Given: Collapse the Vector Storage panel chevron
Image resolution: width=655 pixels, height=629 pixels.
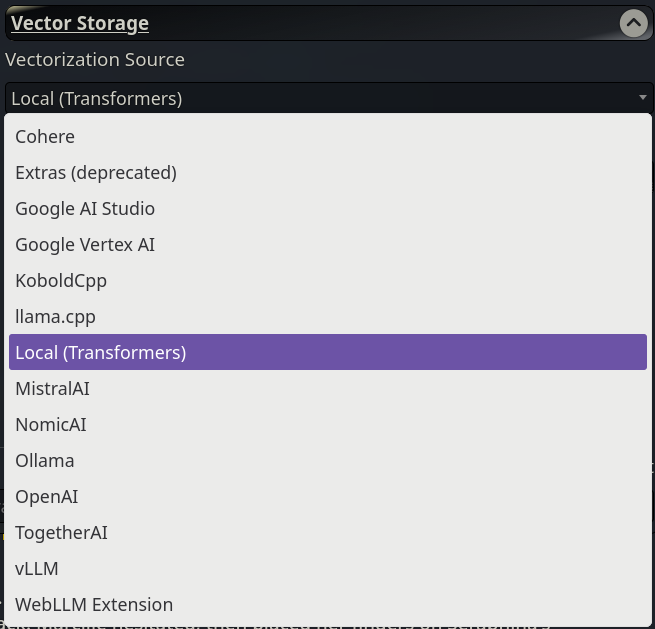Looking at the screenshot, I should [x=633, y=23].
